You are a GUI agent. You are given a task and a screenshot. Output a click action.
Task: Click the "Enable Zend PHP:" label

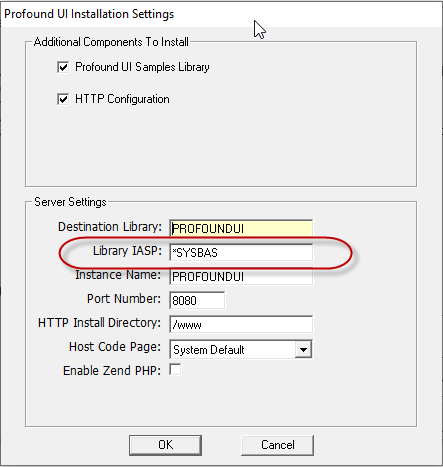(x=112, y=371)
